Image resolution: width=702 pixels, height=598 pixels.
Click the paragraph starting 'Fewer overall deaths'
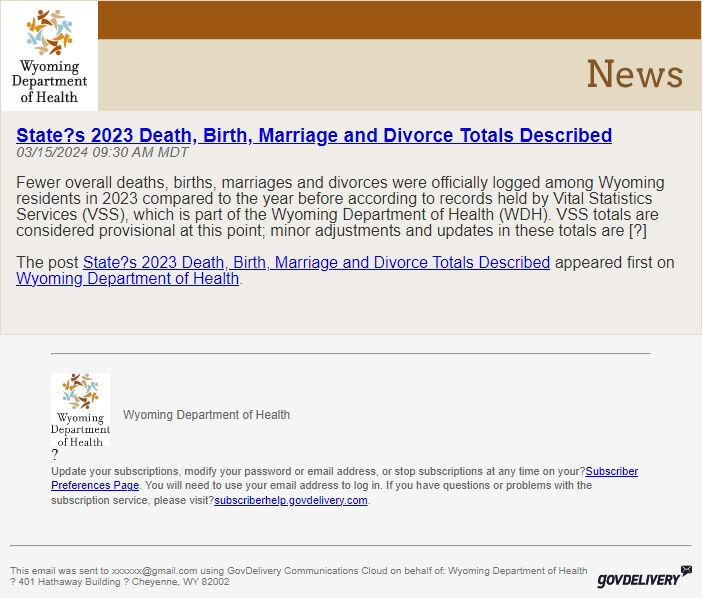340,206
